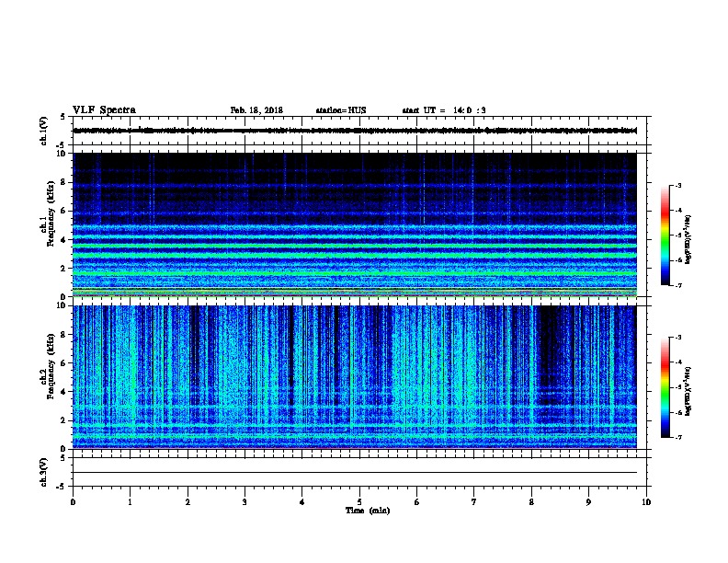Click the "2" kHz tick of ch.2 spectrogram
This screenshot has width=728, height=563.
click(x=63, y=420)
